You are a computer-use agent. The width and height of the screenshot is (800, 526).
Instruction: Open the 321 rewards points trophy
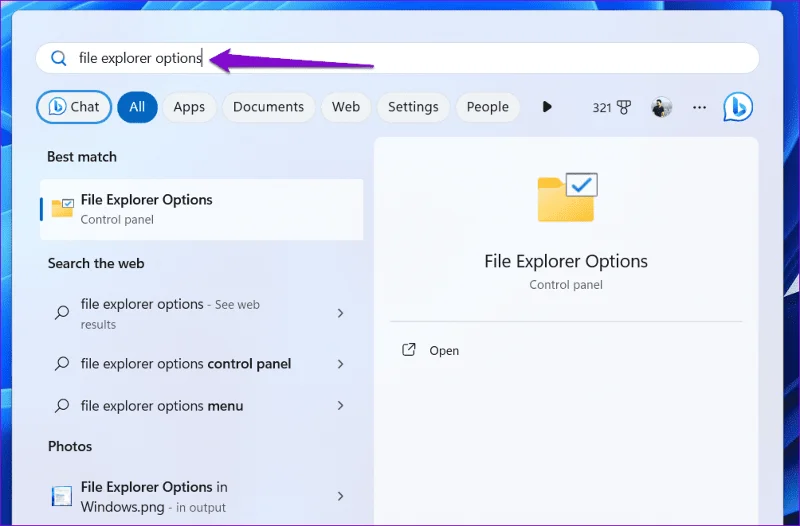612,108
